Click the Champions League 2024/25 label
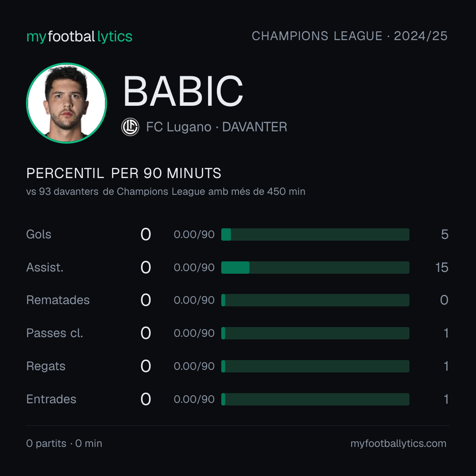The height and width of the screenshot is (476, 476). pos(350,36)
